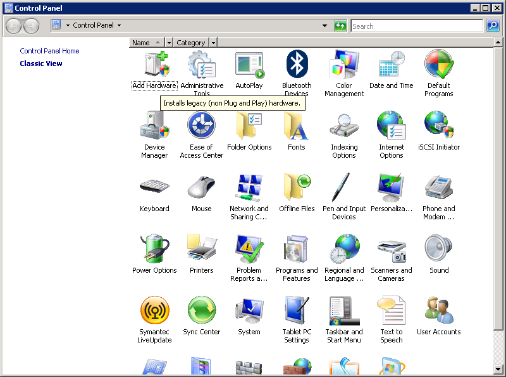Click the Search magnifier button
This screenshot has height=377, width=506.
(492, 26)
